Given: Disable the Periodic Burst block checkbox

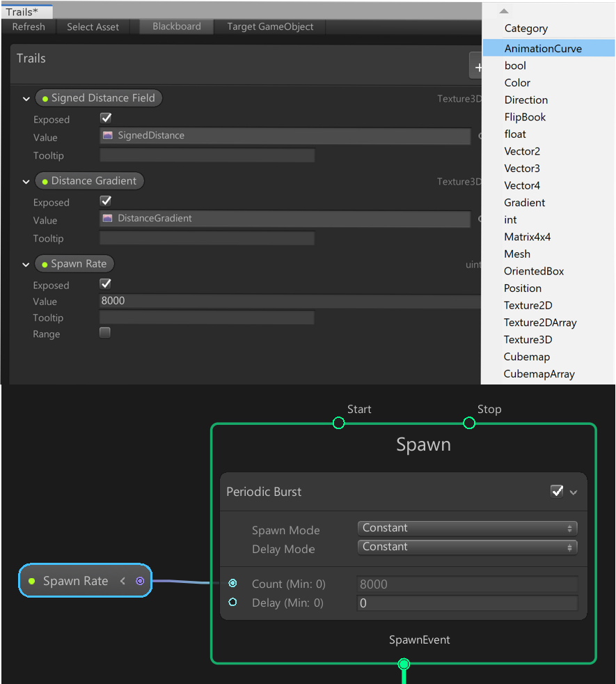Looking at the screenshot, I should [556, 492].
